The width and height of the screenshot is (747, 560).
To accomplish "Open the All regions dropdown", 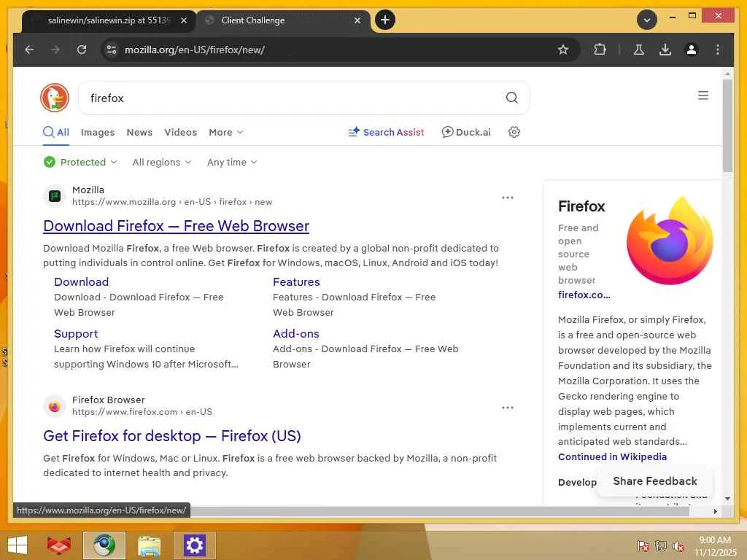I will [161, 163].
